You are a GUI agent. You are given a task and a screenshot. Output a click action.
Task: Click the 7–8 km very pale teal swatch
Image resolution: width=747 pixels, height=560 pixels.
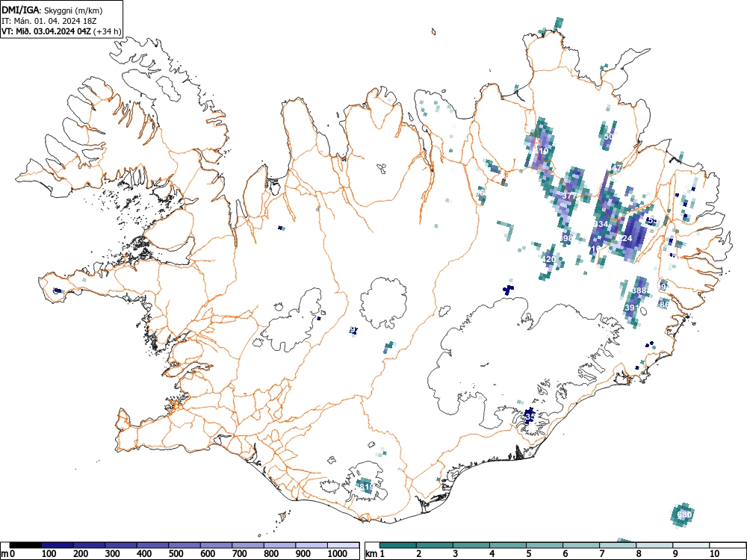click(618, 545)
